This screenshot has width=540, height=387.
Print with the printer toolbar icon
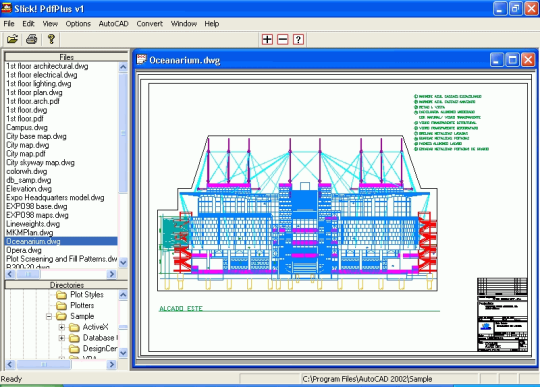coord(32,39)
